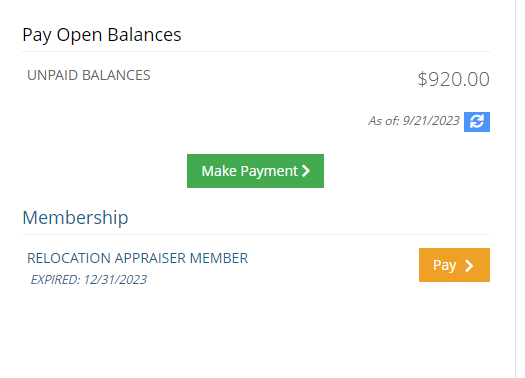The height and width of the screenshot is (378, 525).
Task: Select the Relocation Appraiser Member entry
Action: pyautogui.click(x=138, y=258)
